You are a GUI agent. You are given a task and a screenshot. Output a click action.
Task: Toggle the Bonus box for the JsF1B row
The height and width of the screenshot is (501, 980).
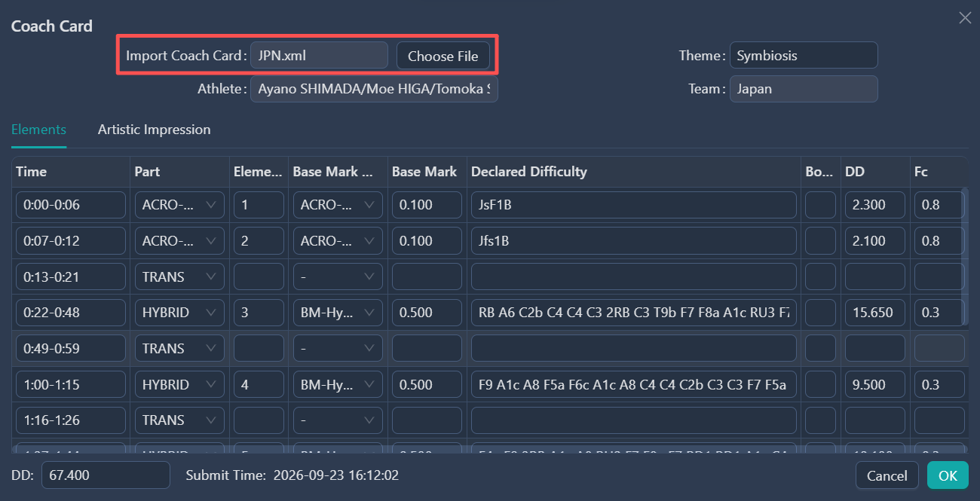pyautogui.click(x=820, y=205)
